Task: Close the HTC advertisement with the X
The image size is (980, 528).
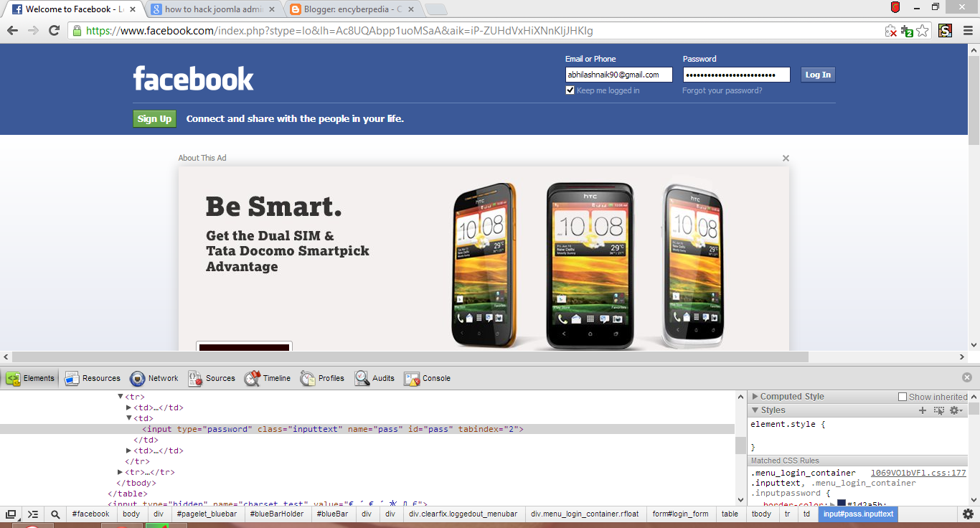Action: point(786,158)
